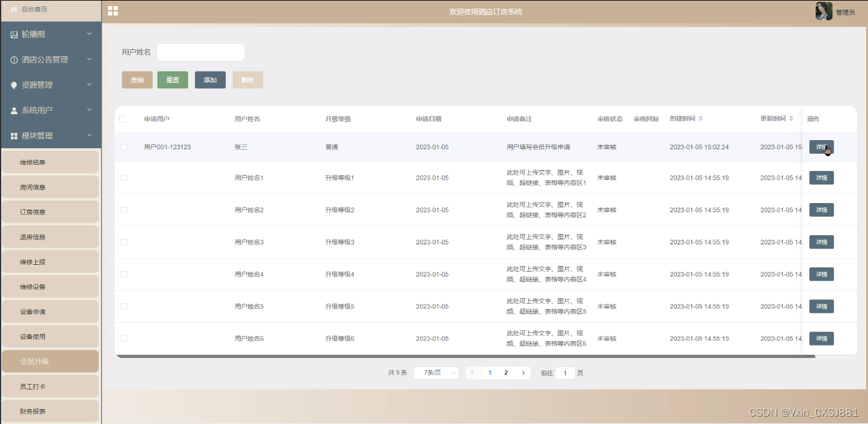
Task: Open the 维修上报 menu item
Action: 51,262
